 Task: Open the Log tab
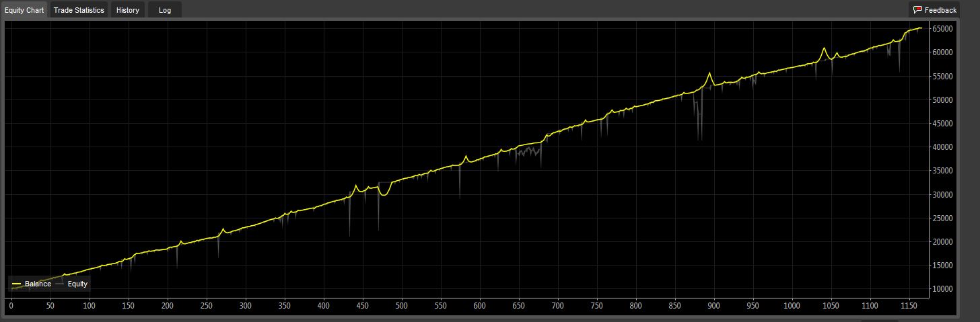tap(164, 10)
